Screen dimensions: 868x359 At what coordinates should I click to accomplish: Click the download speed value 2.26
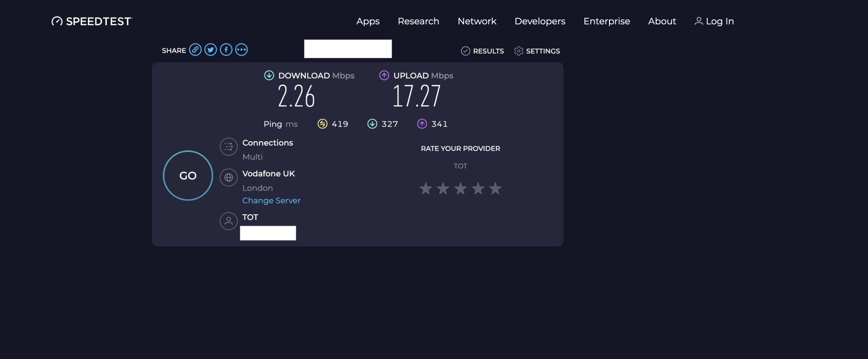pyautogui.click(x=296, y=96)
